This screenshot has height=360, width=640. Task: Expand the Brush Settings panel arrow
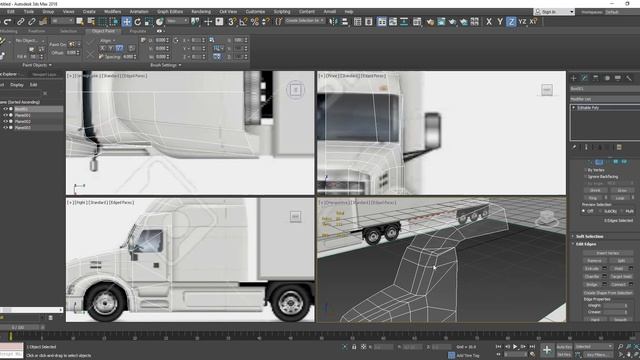click(180, 65)
